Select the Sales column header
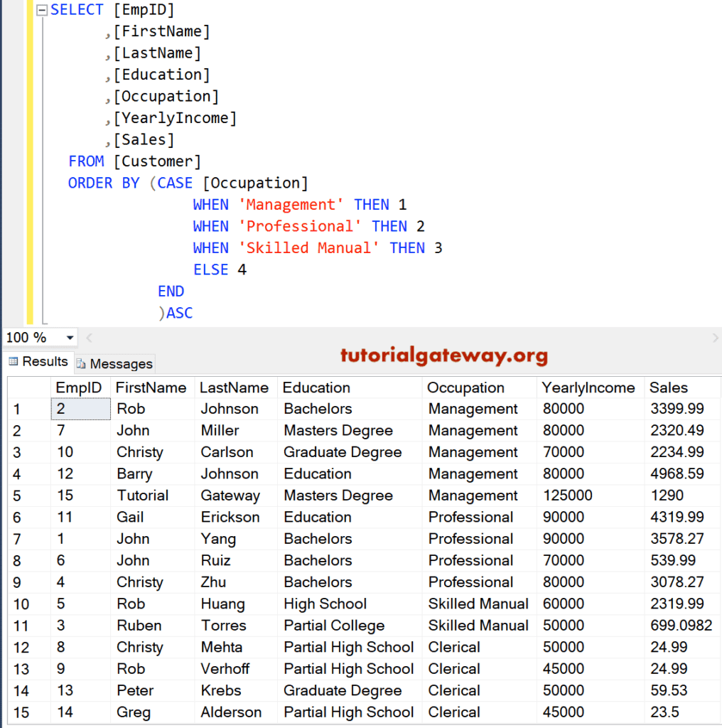The height and width of the screenshot is (728, 722). (x=668, y=387)
